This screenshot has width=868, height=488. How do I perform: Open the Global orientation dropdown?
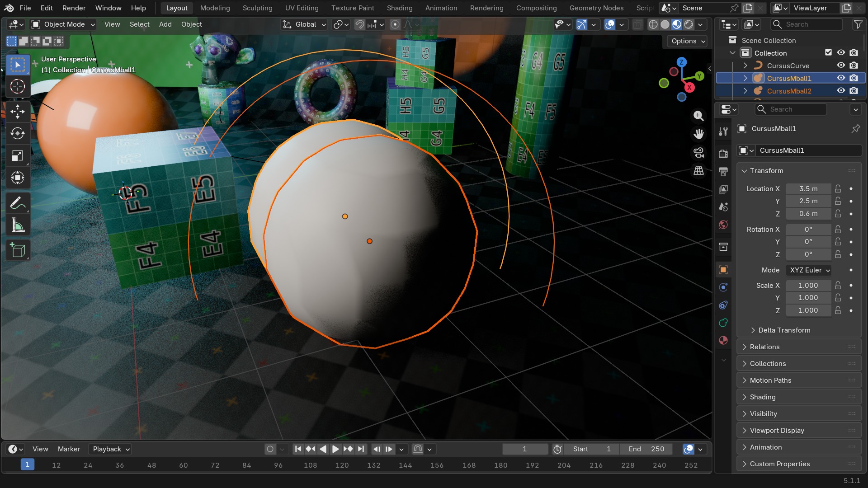point(304,24)
